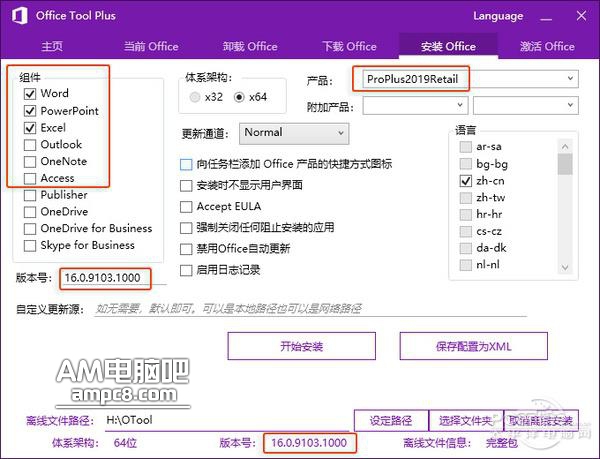600x459 pixels.
Task: Tick the Access component checkbox
Action: coord(30,178)
